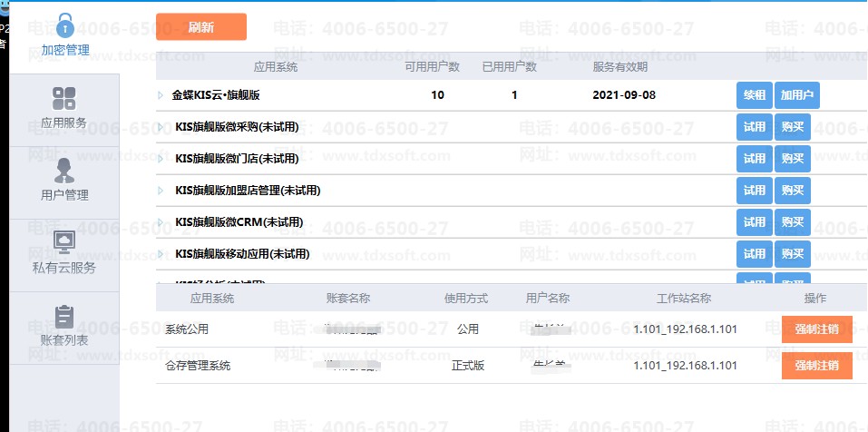
Task: Click 强制注销 for 仓存管理系统 row
Action: (x=816, y=366)
